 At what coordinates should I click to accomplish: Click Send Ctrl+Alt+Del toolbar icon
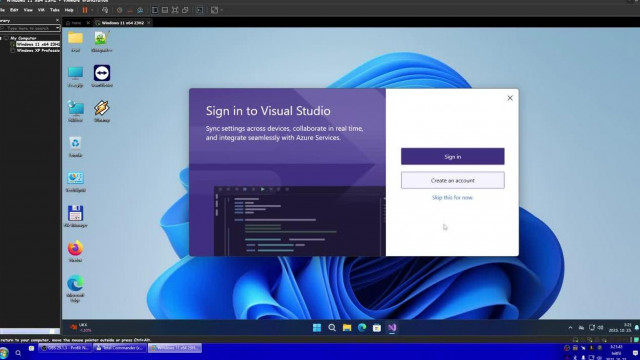tap(105, 10)
